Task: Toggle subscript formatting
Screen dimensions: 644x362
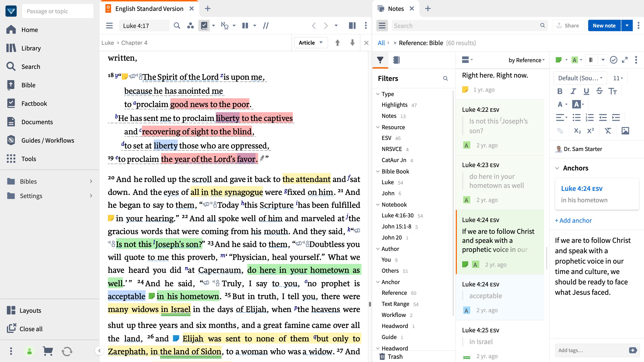Action: click(577, 131)
